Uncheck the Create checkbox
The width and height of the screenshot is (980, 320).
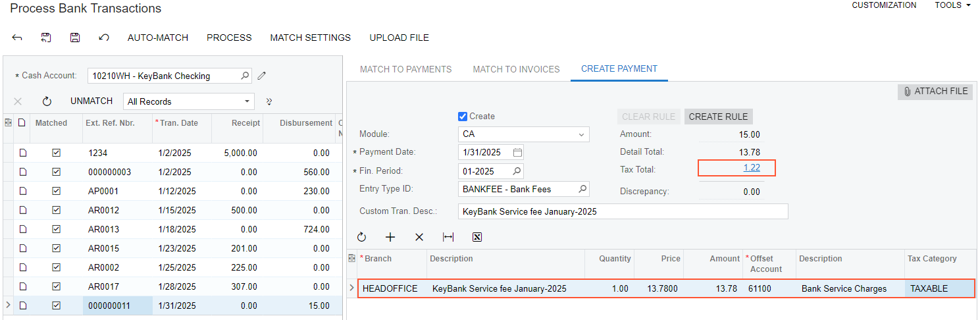[x=463, y=117]
